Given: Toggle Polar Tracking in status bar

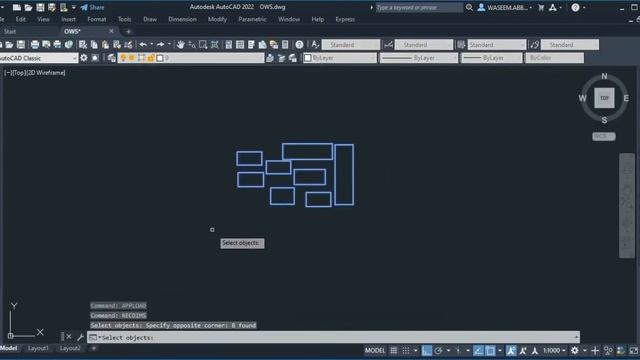Looking at the screenshot, I should (438, 351).
